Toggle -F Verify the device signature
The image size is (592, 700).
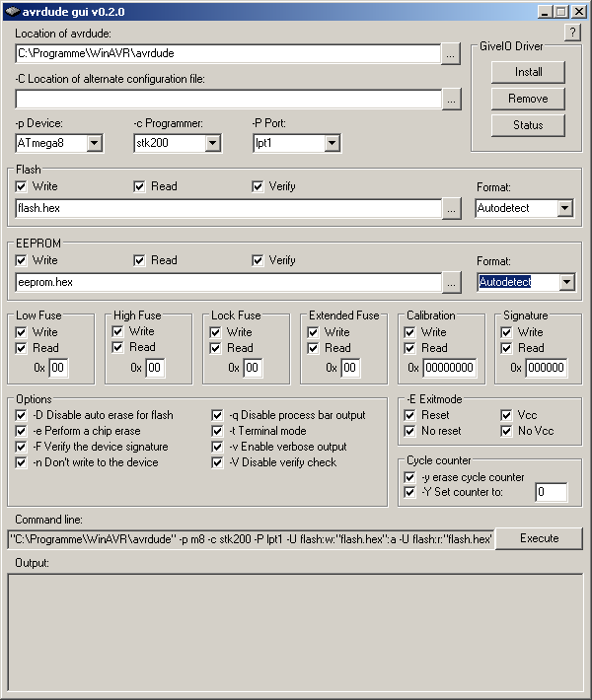coord(21,447)
